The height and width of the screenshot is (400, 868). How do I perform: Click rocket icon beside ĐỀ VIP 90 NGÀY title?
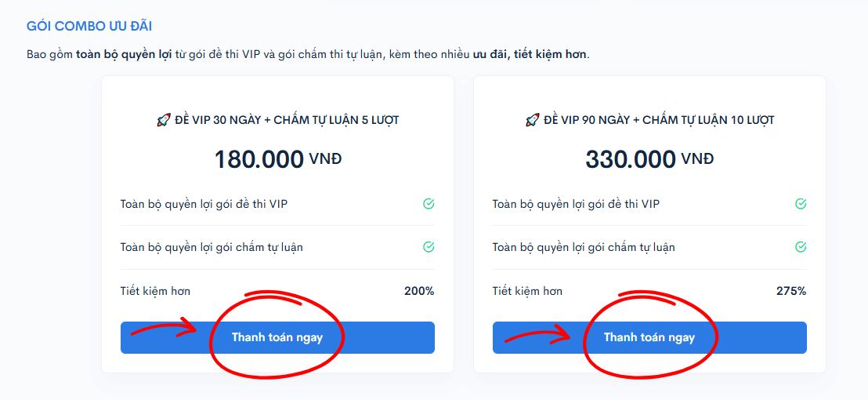tap(532, 120)
